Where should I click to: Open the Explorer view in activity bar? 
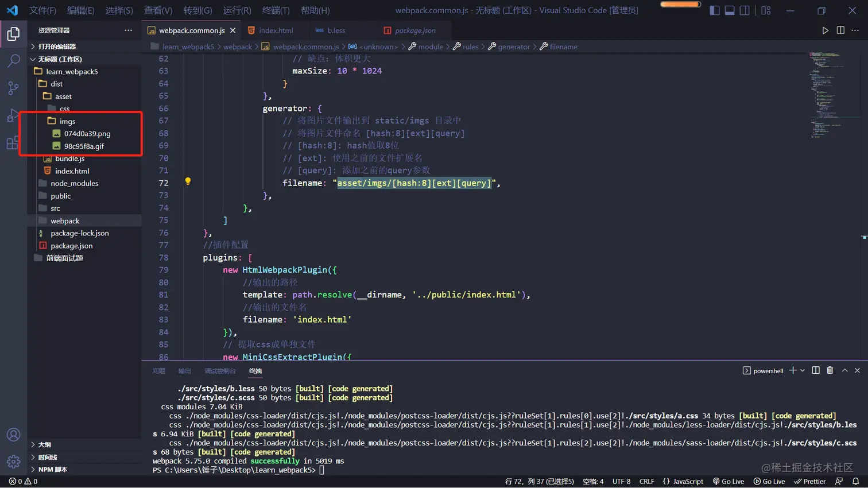pyautogui.click(x=13, y=34)
